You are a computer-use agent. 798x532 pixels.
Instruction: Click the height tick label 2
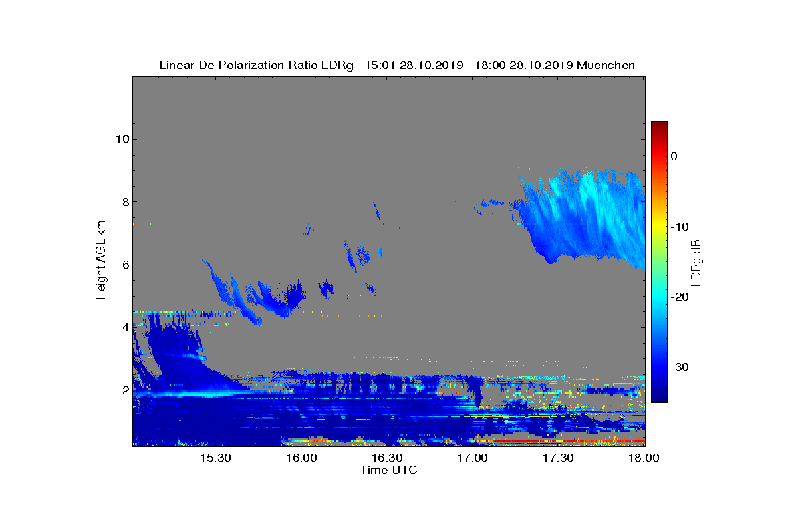(x=124, y=390)
